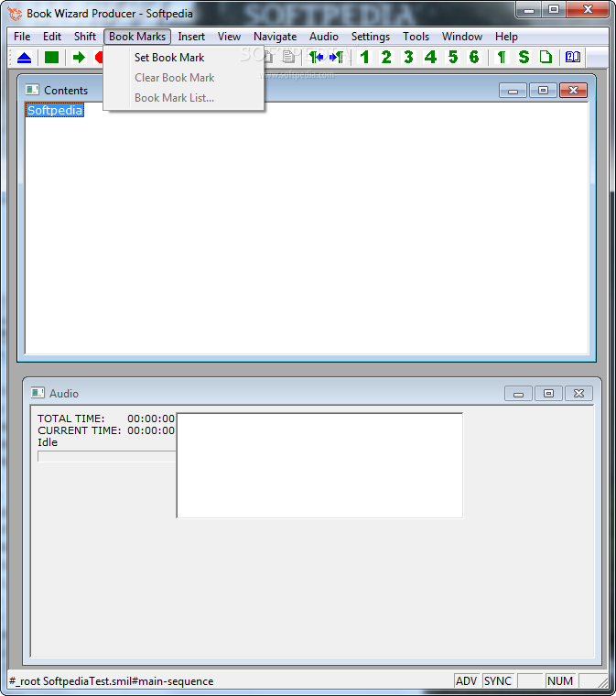This screenshot has width=616, height=696.
Task: Open the Insert menu
Action: 191,37
